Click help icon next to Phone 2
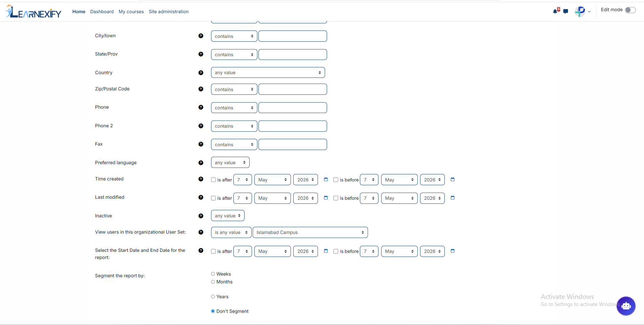Viewport: 644px width, 325px height. coord(201,126)
